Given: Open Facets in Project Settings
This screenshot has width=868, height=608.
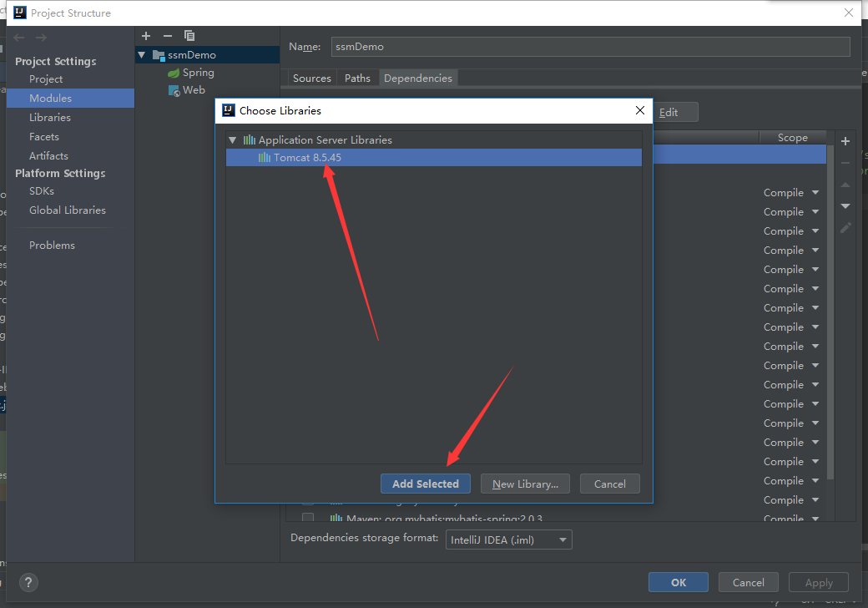Looking at the screenshot, I should coord(43,137).
